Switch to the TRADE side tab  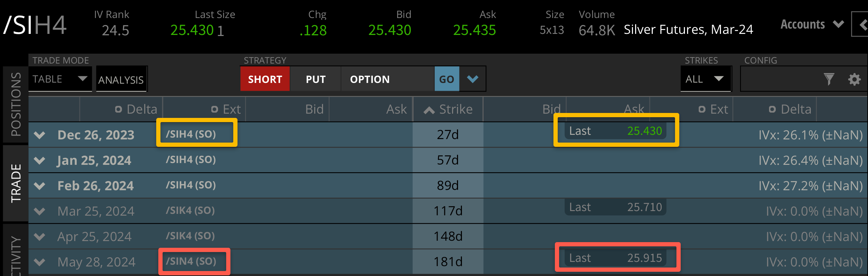point(16,183)
